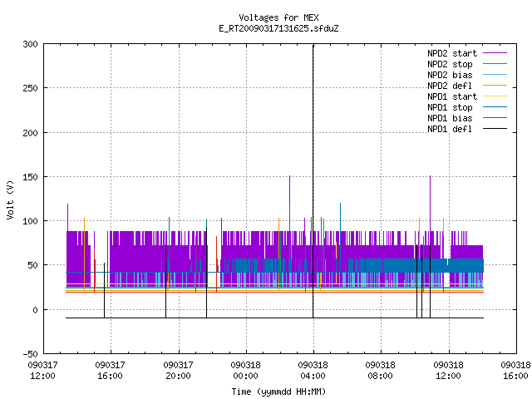The width and height of the screenshot is (532, 399).
Task: Click the dark blue NPD1 stop legend line
Action: pyautogui.click(x=495, y=107)
